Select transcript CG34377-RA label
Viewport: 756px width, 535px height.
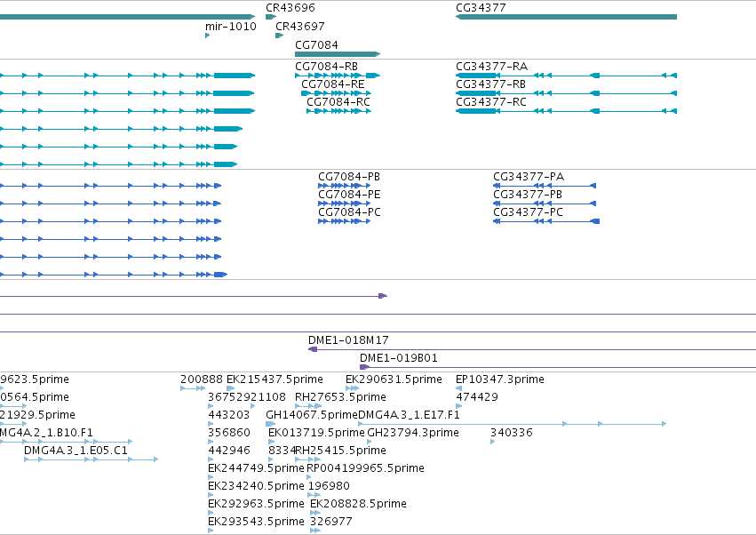tap(492, 66)
